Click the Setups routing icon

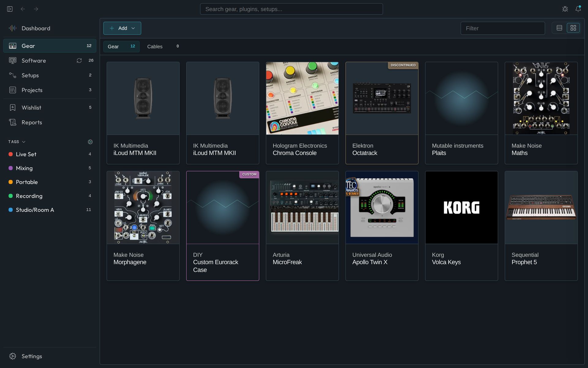coord(13,75)
